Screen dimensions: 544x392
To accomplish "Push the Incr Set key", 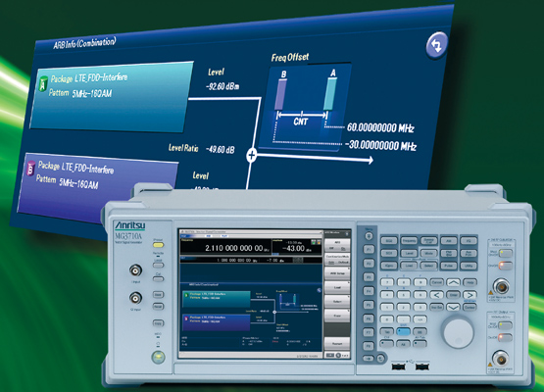I will 437,307.
